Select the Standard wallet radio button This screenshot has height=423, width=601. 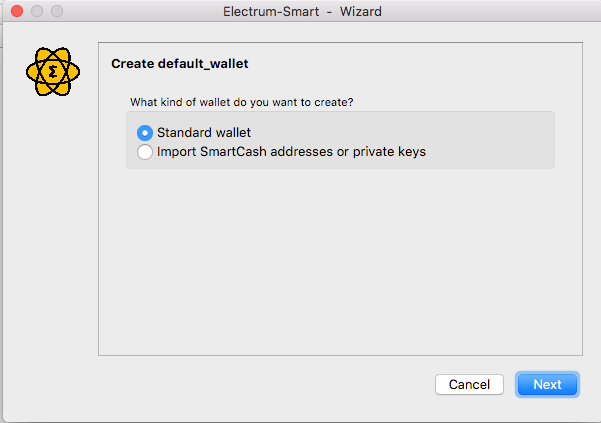tap(145, 132)
